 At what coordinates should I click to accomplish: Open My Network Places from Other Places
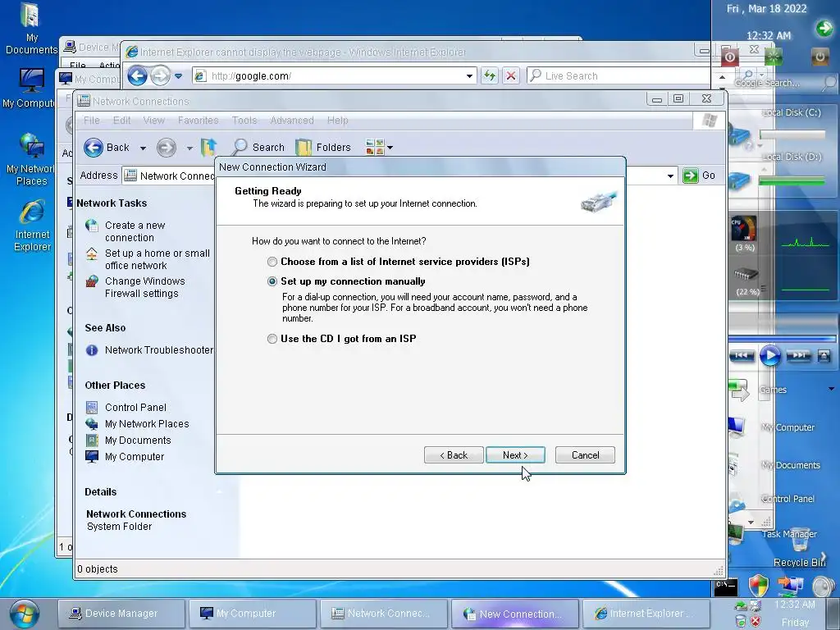pyautogui.click(x=147, y=424)
